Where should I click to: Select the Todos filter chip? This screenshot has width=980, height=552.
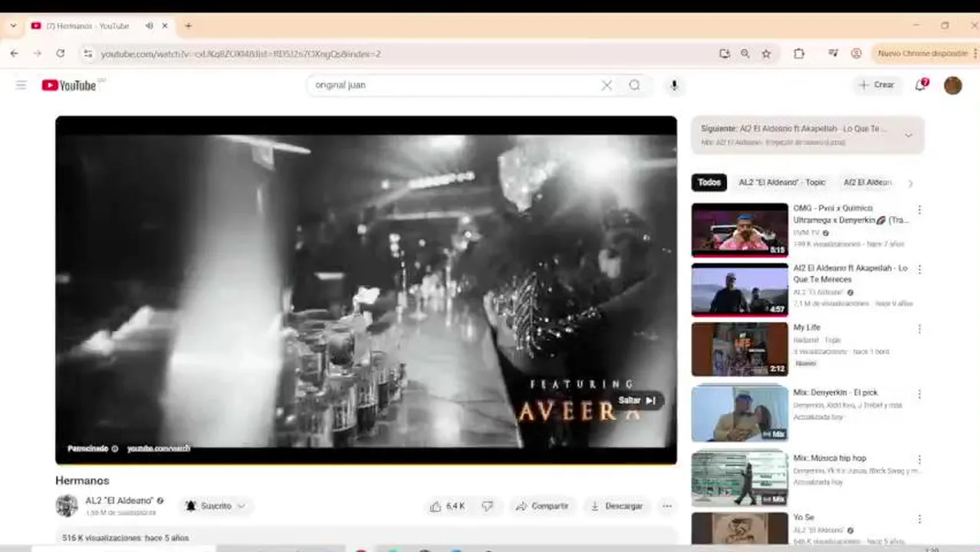[709, 182]
